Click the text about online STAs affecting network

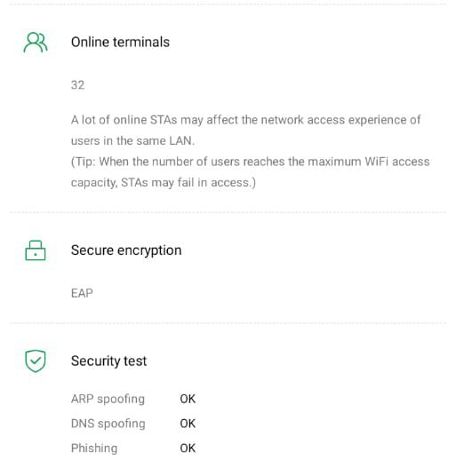246,120
